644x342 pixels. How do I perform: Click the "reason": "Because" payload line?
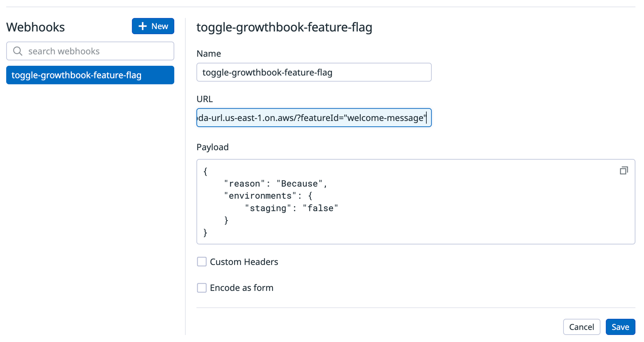click(x=276, y=184)
